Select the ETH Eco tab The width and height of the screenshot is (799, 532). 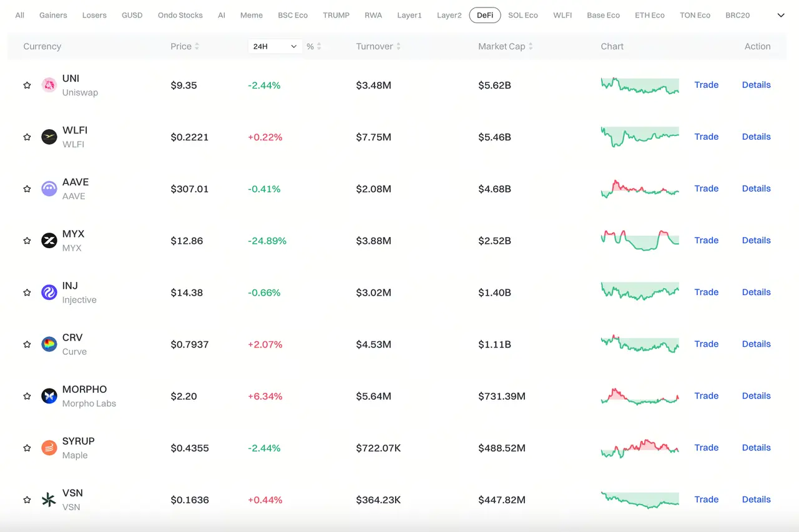pos(650,15)
